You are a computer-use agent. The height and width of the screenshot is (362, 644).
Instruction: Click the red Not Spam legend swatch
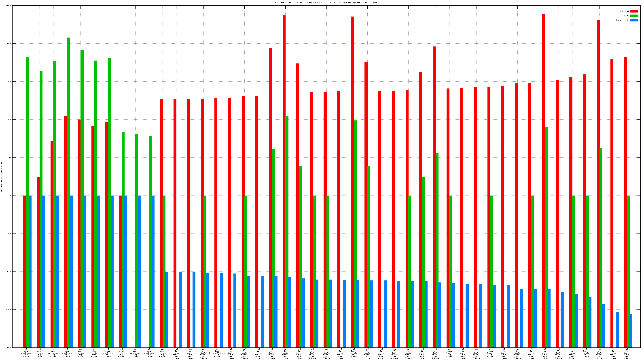[x=634, y=11]
